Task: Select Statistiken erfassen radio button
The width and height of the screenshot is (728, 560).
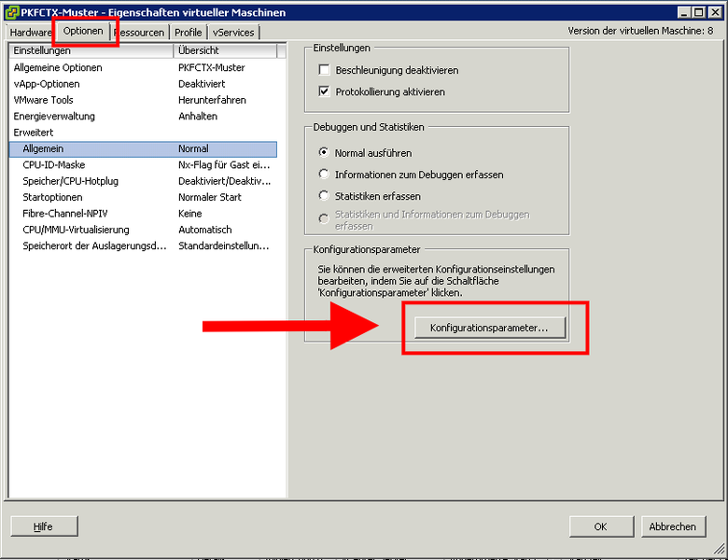Action: pos(325,196)
